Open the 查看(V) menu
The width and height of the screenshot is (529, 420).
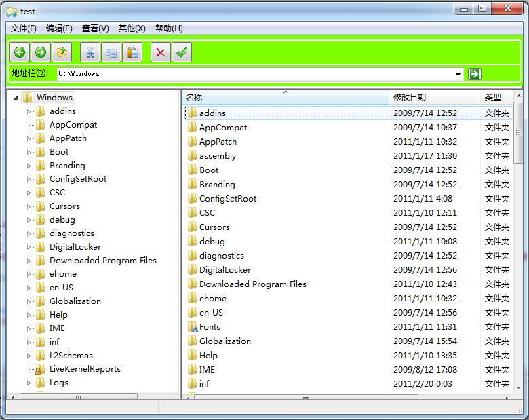tap(96, 28)
